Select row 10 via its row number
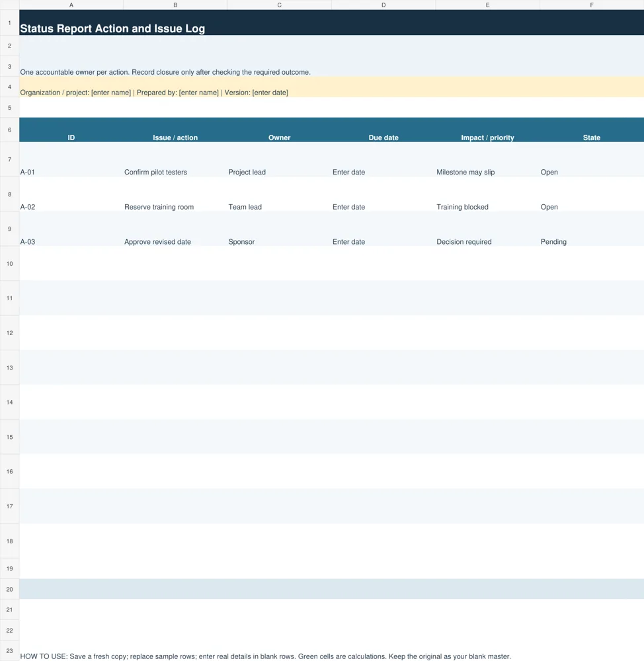 click(x=9, y=264)
